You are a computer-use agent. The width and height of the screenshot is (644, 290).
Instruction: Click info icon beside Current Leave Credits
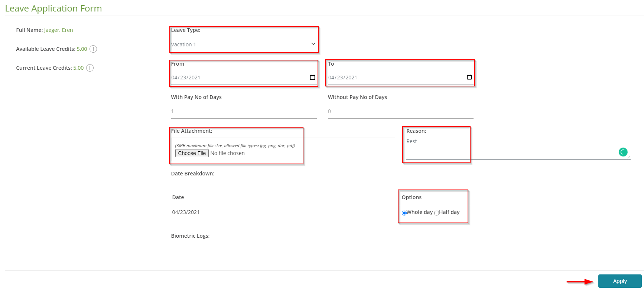pyautogui.click(x=90, y=68)
